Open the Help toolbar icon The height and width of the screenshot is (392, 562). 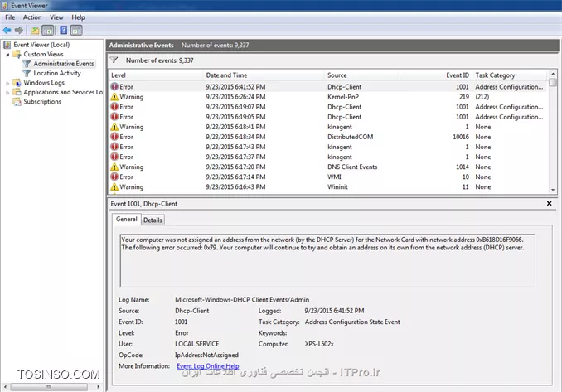64,31
